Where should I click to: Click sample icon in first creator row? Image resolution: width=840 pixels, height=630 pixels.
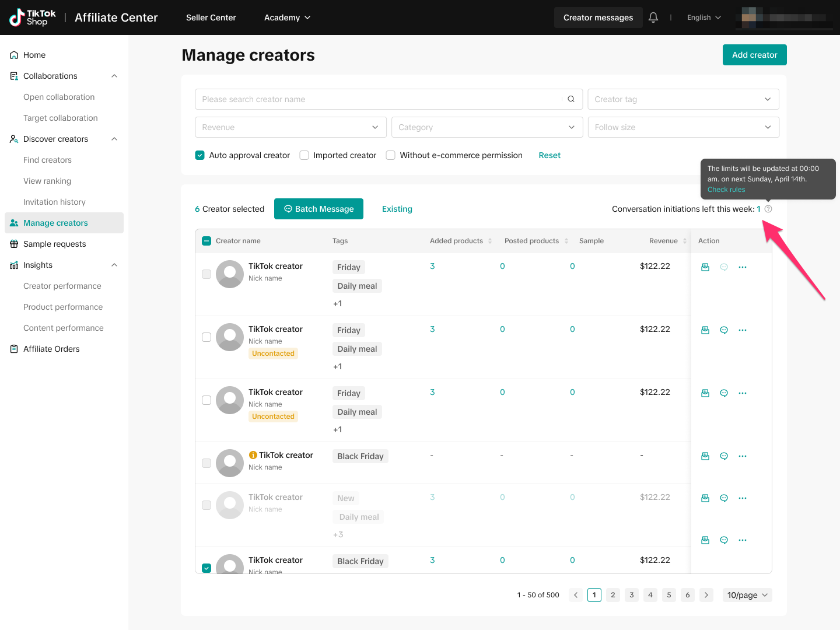(705, 267)
